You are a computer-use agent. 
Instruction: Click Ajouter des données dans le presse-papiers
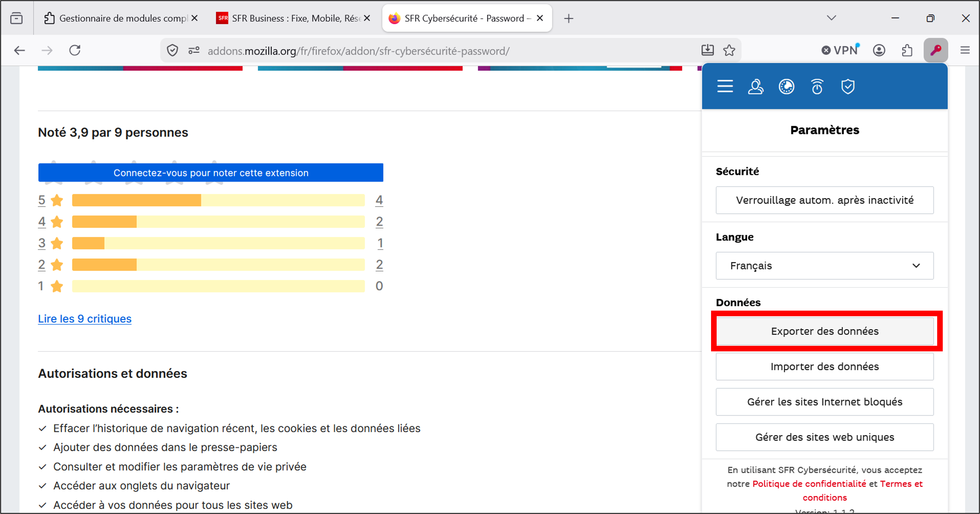165,447
